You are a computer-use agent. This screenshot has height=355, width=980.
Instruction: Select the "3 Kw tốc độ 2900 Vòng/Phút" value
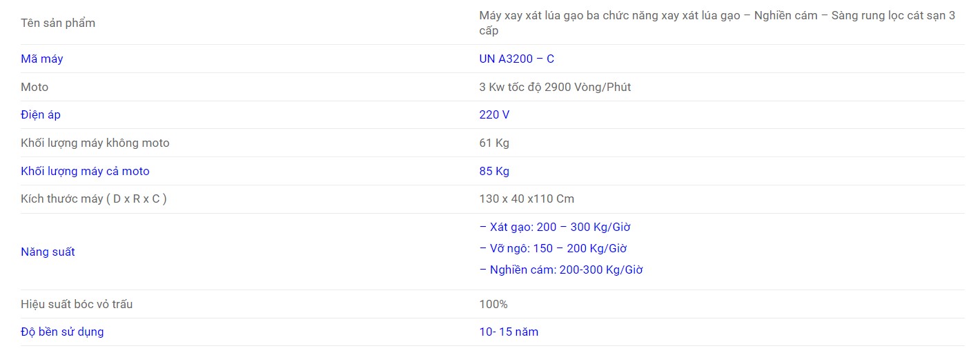[555, 87]
